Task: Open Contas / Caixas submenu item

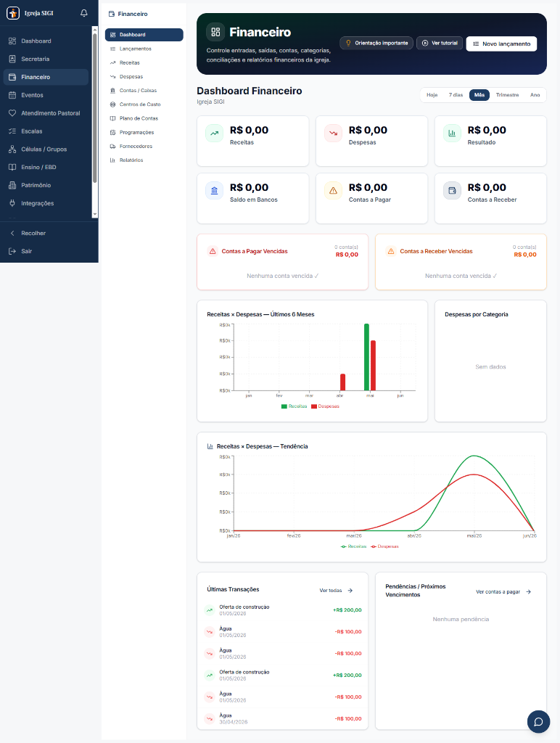Action: coord(144,91)
